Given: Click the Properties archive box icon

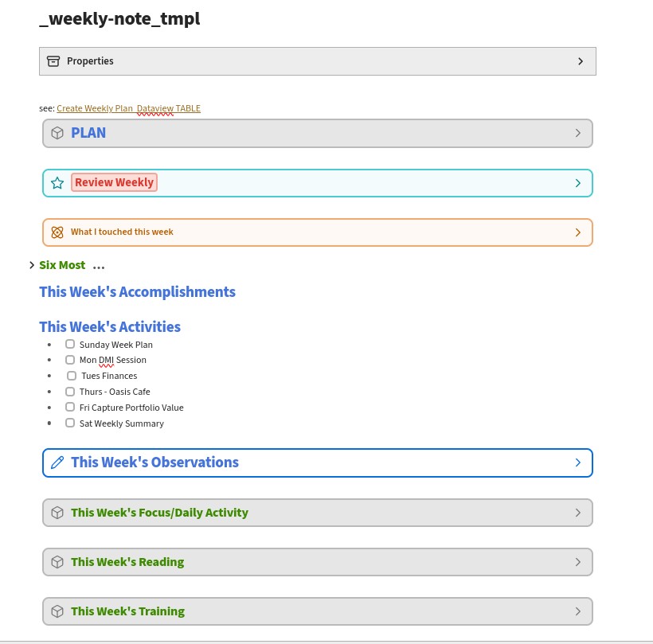Looking at the screenshot, I should click(x=53, y=61).
